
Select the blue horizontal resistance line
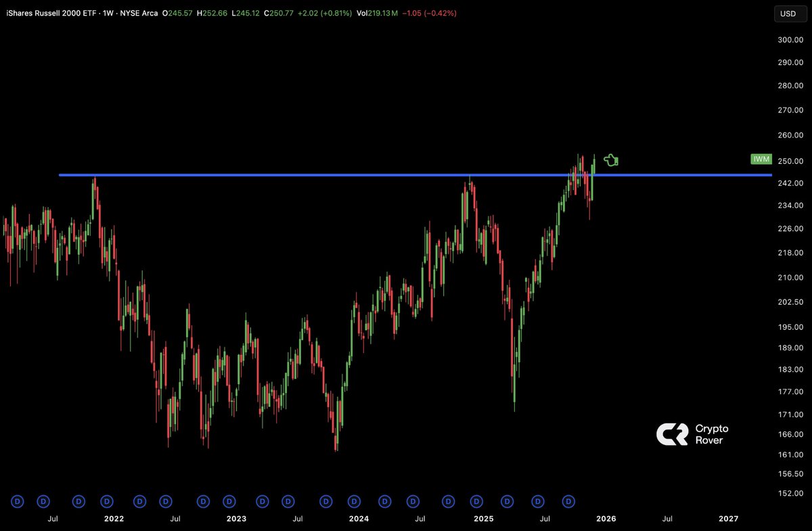pyautogui.click(x=415, y=175)
